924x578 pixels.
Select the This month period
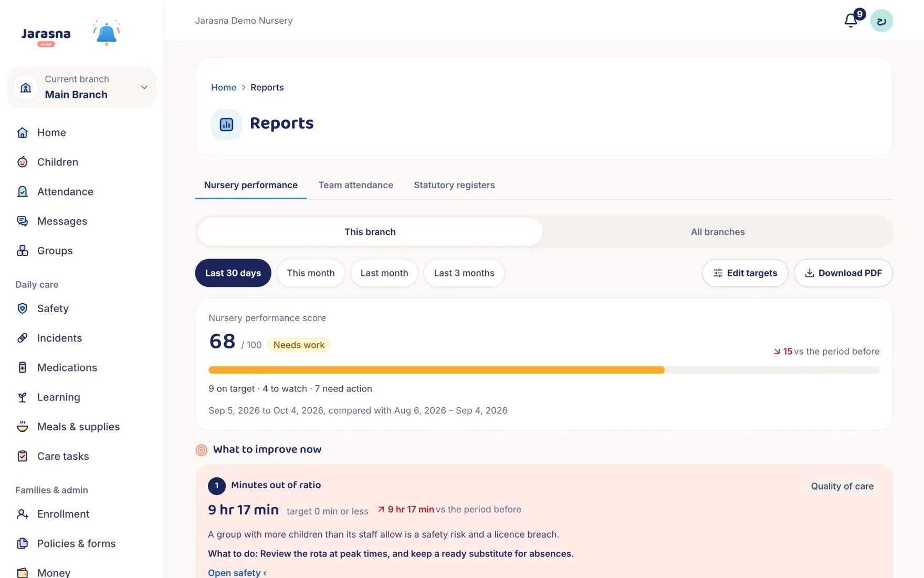pyautogui.click(x=311, y=273)
